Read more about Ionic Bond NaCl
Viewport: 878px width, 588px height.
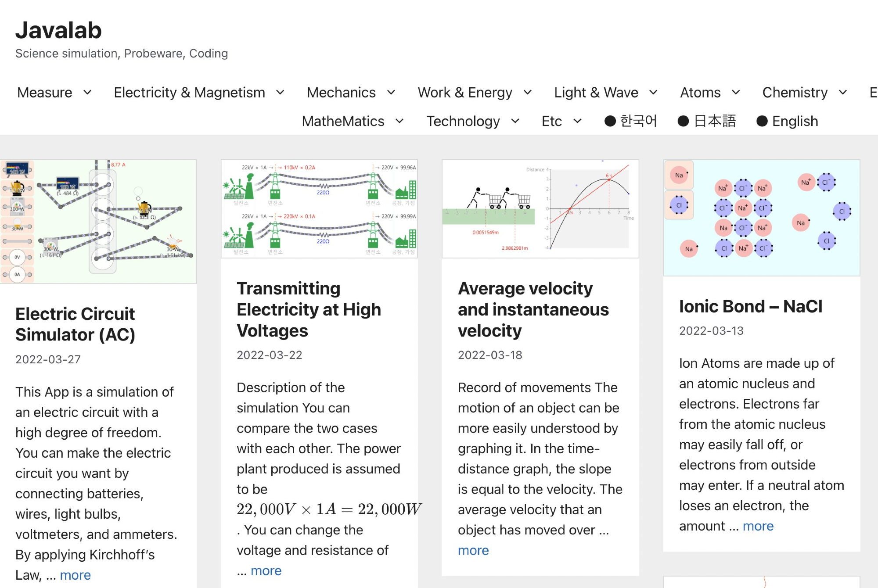pyautogui.click(x=758, y=526)
